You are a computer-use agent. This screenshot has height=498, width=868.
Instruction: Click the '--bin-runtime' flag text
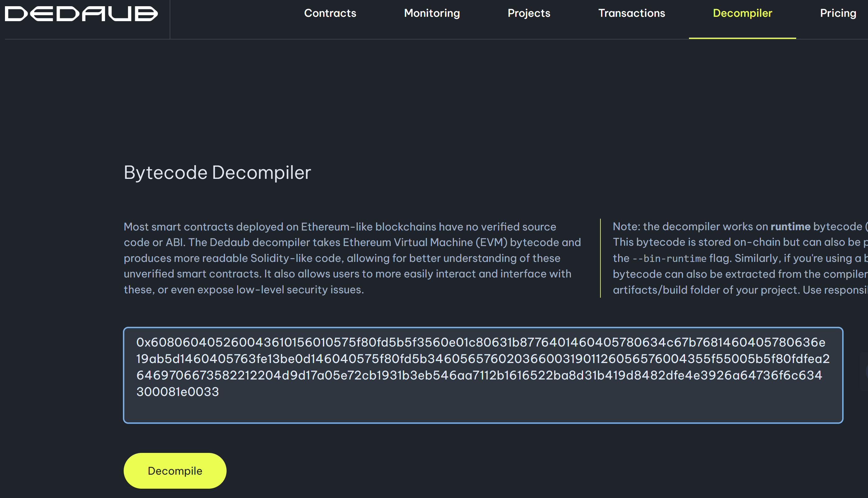pyautogui.click(x=669, y=258)
